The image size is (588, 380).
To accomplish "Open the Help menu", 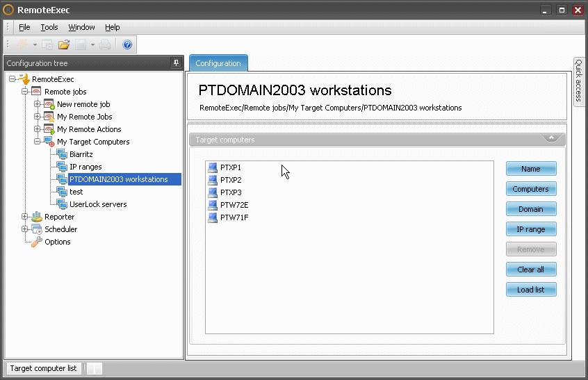I will point(112,27).
